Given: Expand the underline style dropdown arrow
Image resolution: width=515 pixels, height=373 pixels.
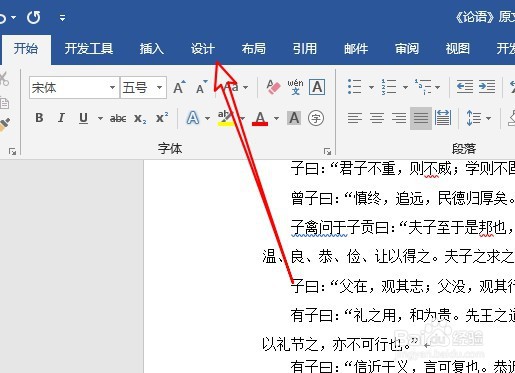Looking at the screenshot, I should [x=100, y=118].
